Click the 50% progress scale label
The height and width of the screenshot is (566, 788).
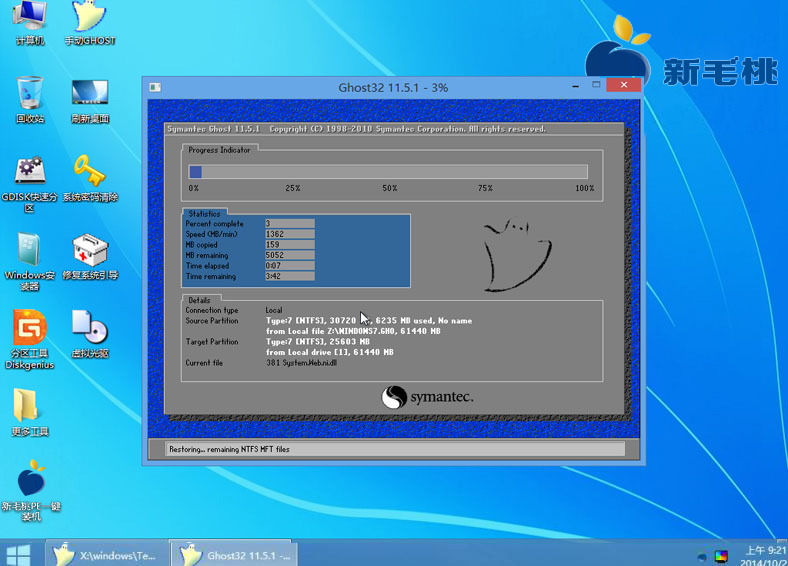click(389, 188)
